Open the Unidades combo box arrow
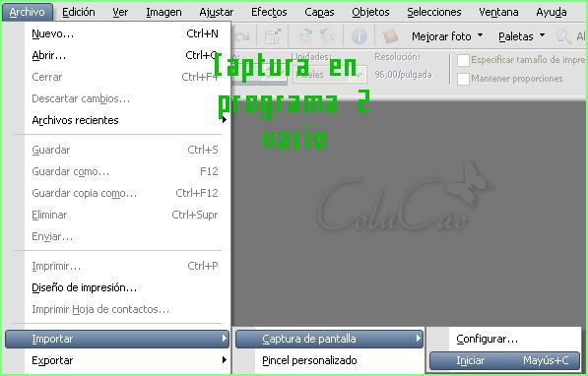The height and width of the screenshot is (376, 588). 359,74
